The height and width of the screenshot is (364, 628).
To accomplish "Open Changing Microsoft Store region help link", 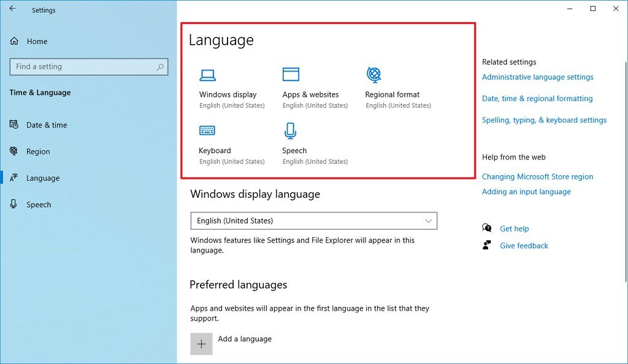I will point(537,176).
